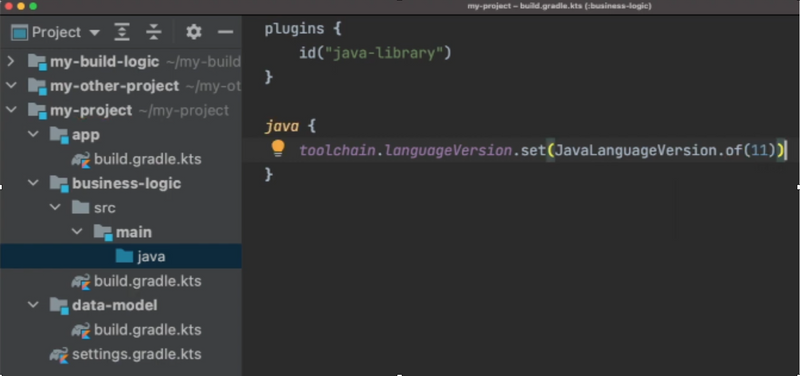
Task: Collapse the my-other-project node
Action: pos(10,86)
